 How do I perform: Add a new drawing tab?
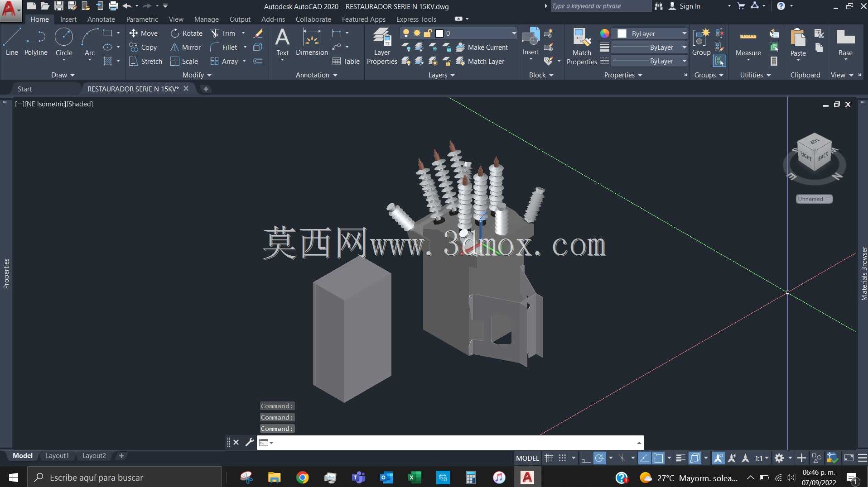coord(206,89)
